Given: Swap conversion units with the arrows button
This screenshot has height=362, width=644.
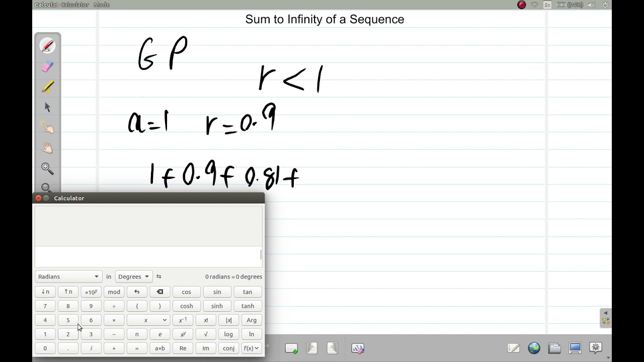Looking at the screenshot, I should point(159,277).
